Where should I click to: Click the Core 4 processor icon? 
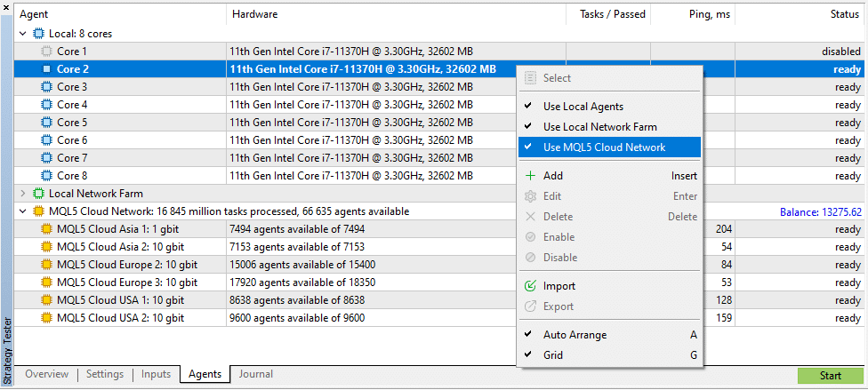tap(47, 105)
